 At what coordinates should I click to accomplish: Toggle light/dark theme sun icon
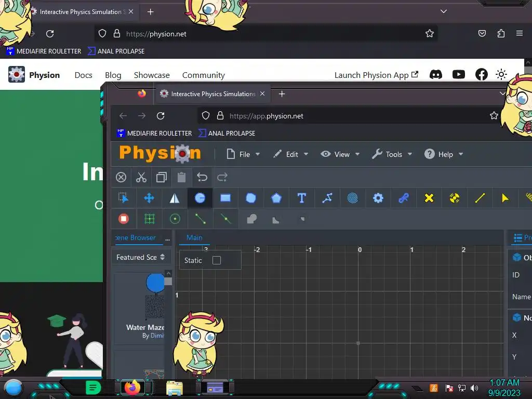[501, 74]
